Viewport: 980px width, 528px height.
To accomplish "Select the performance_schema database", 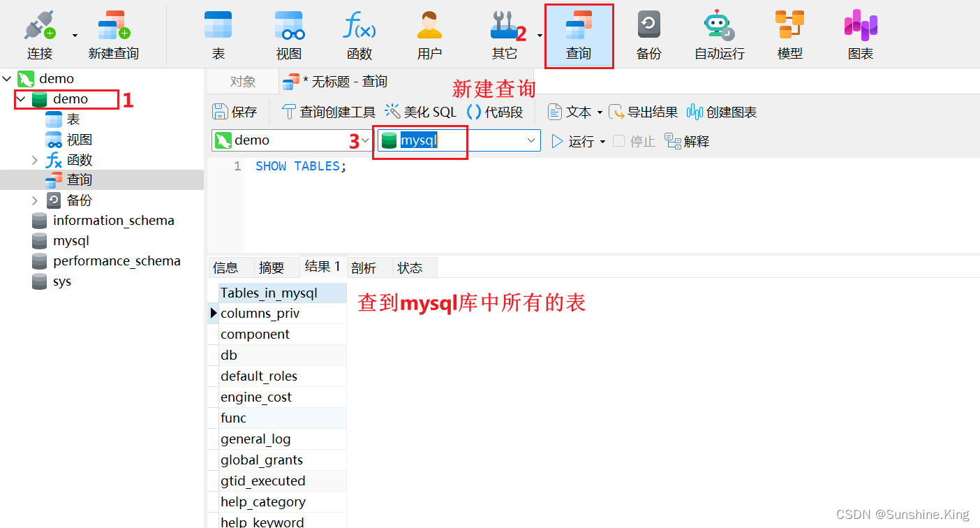I will [x=117, y=261].
